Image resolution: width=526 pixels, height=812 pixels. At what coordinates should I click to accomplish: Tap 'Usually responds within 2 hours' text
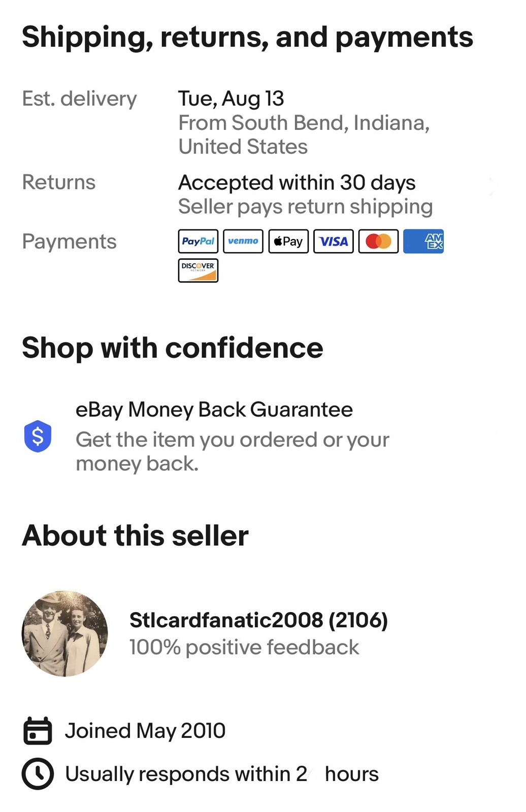[222, 774]
